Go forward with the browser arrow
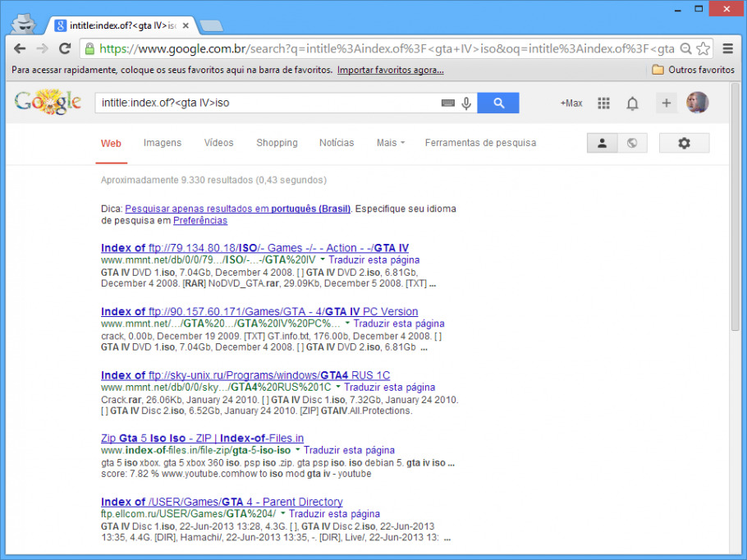 [x=43, y=48]
